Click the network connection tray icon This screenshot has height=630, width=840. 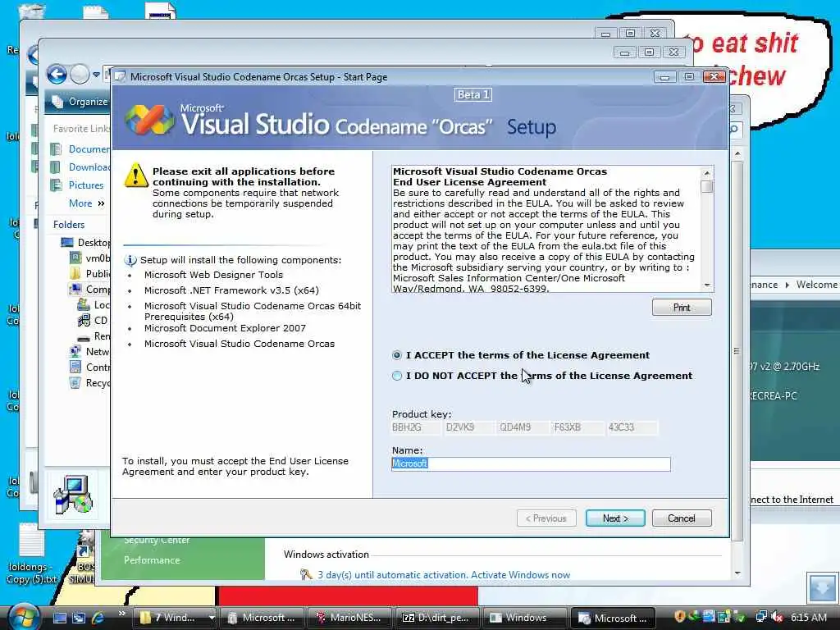coord(761,617)
